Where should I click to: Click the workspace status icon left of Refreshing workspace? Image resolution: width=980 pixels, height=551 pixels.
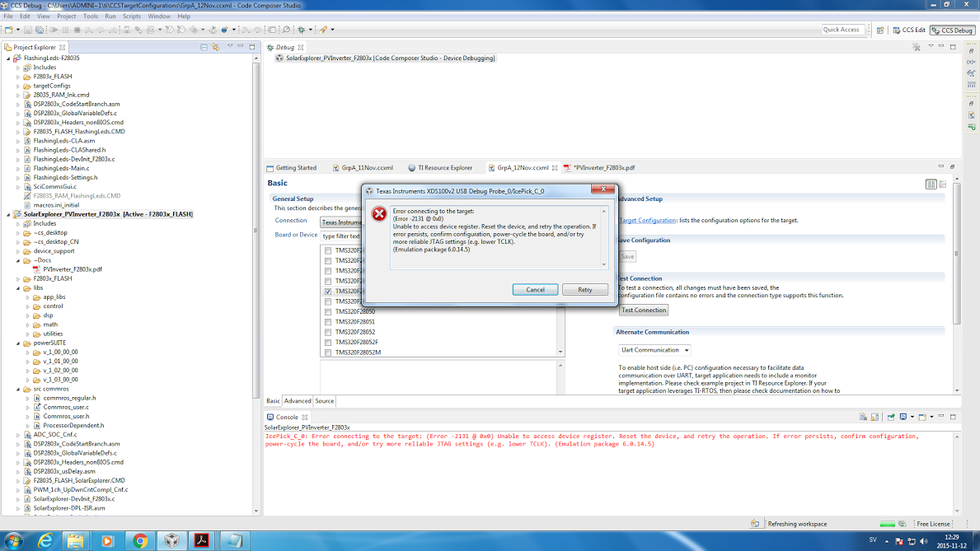(x=755, y=524)
